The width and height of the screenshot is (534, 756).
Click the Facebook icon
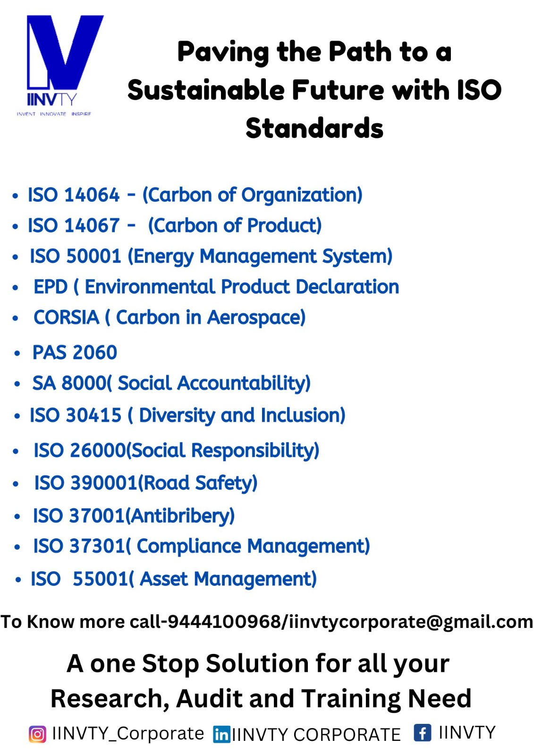click(423, 733)
